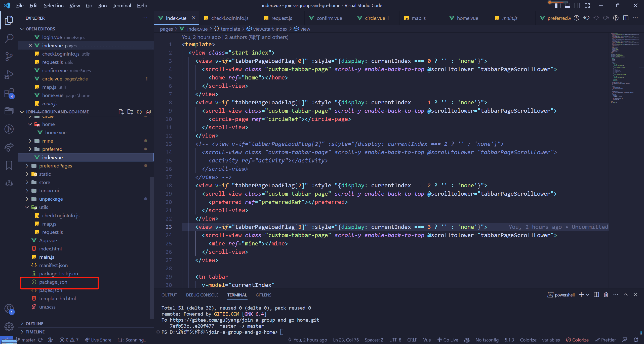Switch to OUTPUT panel tab
644x344 pixels.
click(169, 295)
